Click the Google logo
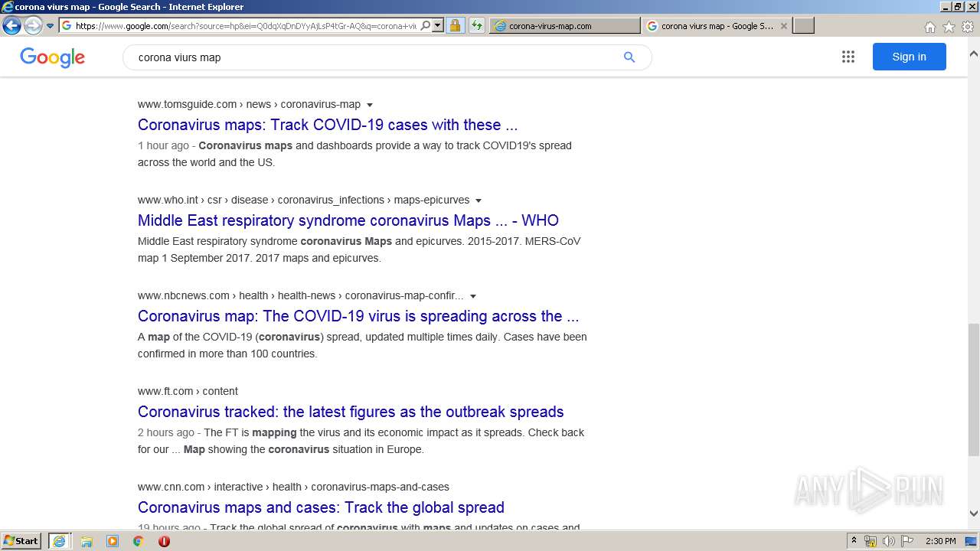980x551 pixels. [x=52, y=57]
